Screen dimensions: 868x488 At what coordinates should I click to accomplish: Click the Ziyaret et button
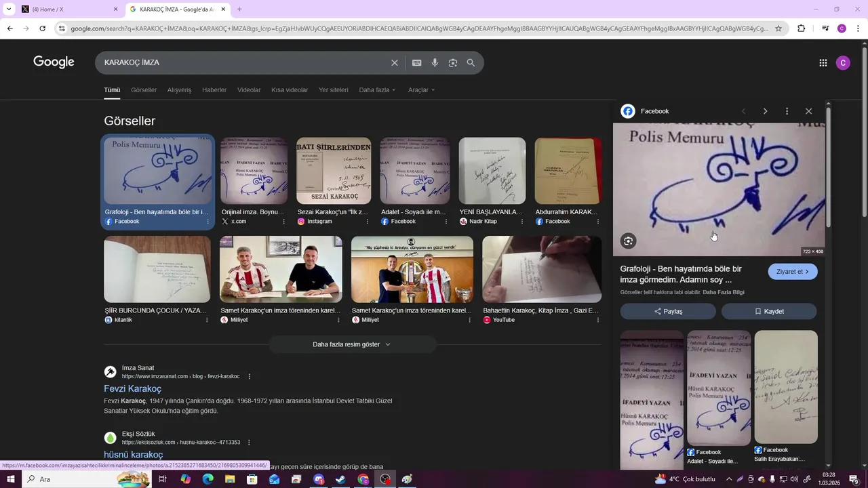point(793,272)
